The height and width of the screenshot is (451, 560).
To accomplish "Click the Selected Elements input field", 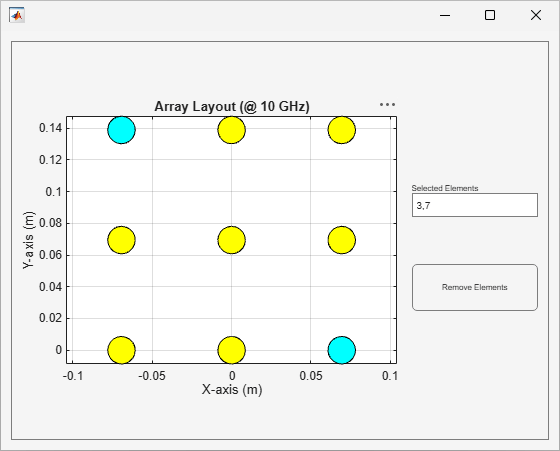I will [x=475, y=205].
